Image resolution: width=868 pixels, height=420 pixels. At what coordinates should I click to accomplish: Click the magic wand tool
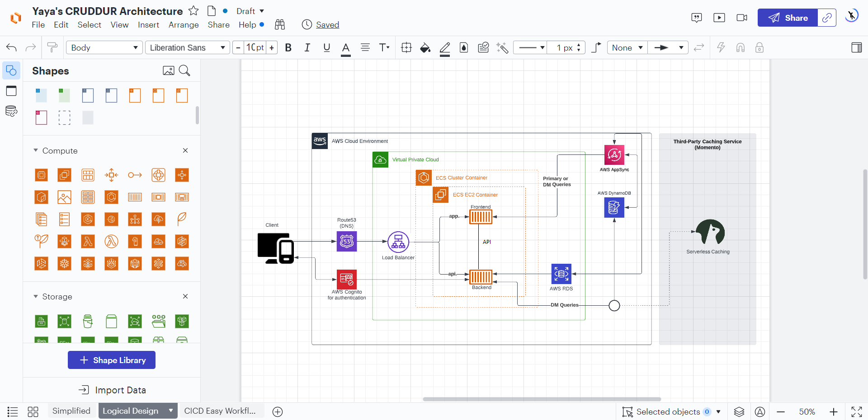[x=502, y=47]
